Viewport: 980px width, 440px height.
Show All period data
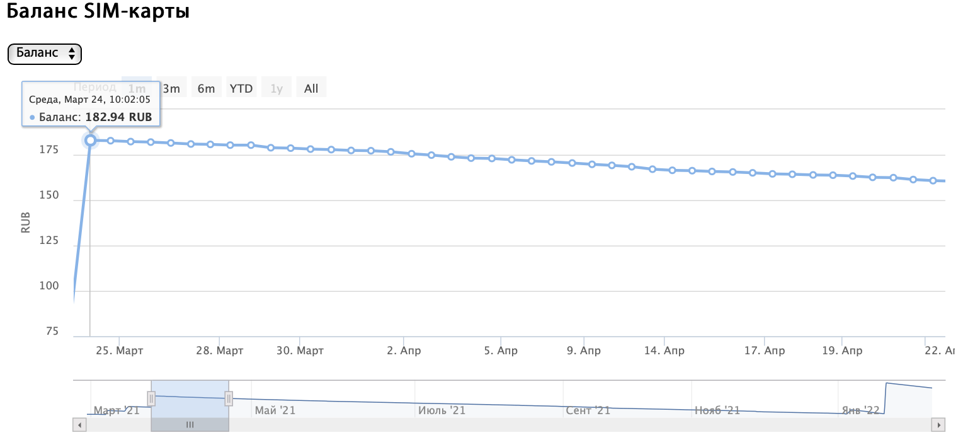(x=311, y=88)
